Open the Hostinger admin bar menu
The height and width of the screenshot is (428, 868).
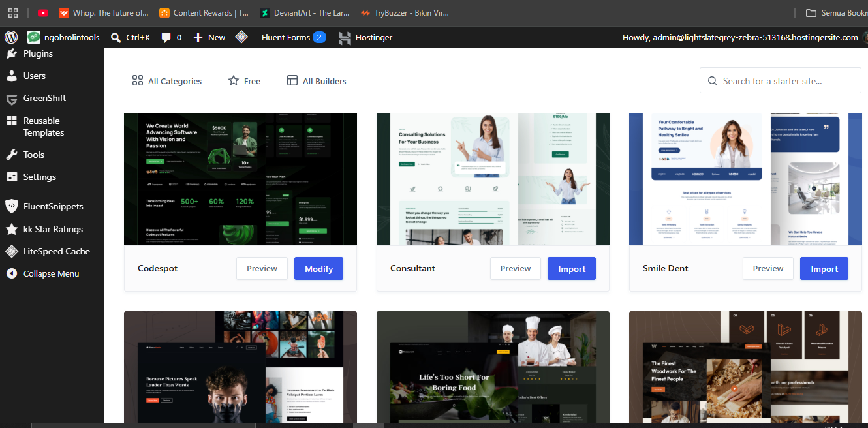(365, 37)
